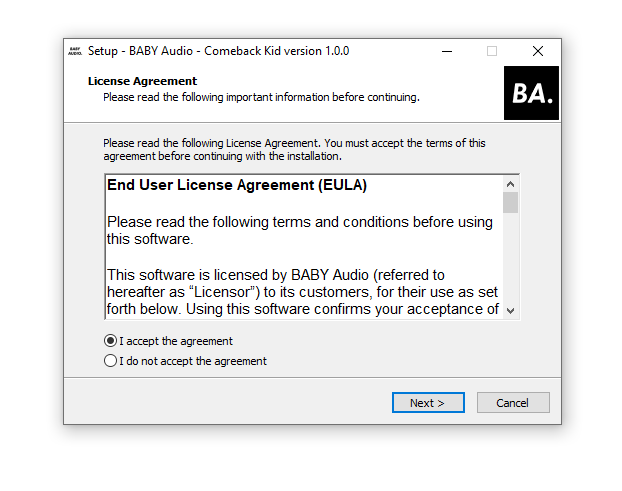Minimize the setup window
Screen dimensions: 622x491
446,51
